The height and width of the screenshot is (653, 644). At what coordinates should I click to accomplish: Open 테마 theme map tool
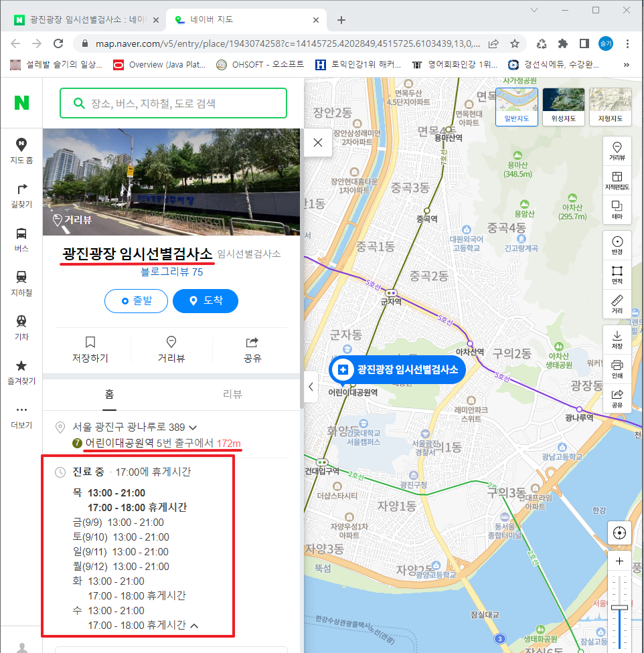tap(617, 209)
